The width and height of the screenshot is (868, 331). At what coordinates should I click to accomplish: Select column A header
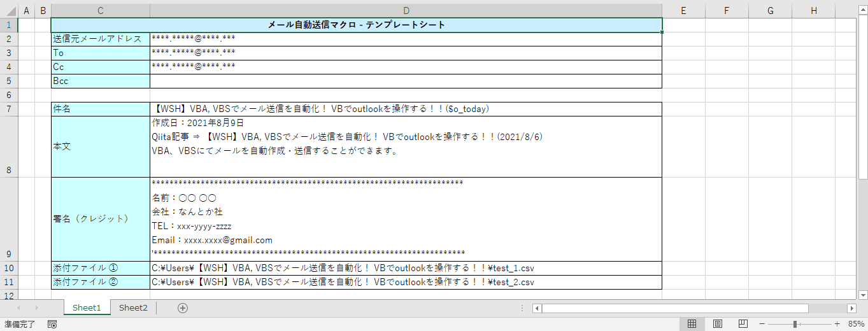pos(26,11)
